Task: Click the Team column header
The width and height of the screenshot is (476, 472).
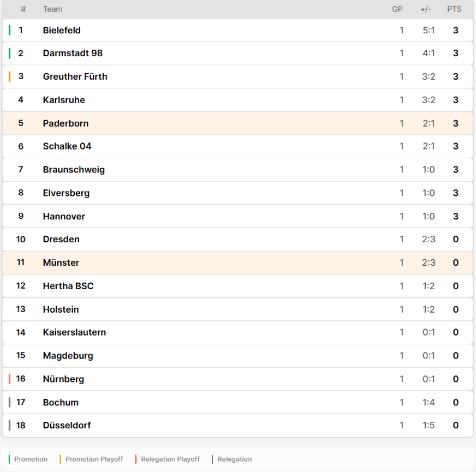Action: pos(52,9)
